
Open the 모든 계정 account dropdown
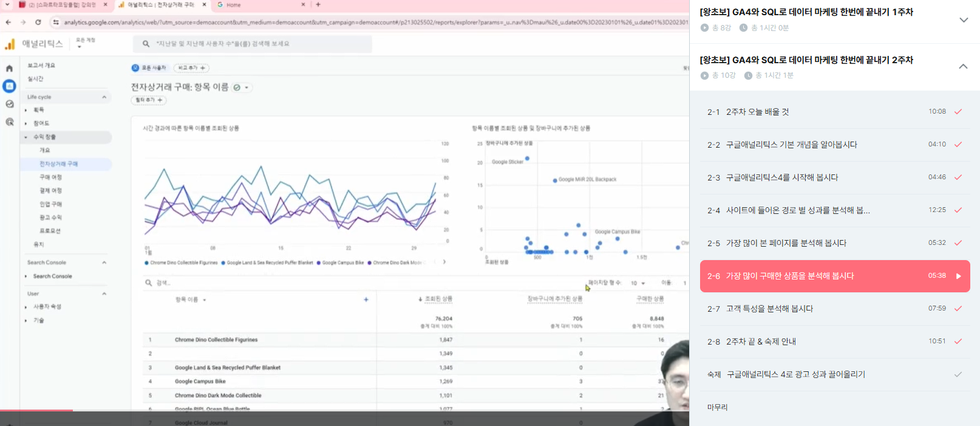coord(86,43)
